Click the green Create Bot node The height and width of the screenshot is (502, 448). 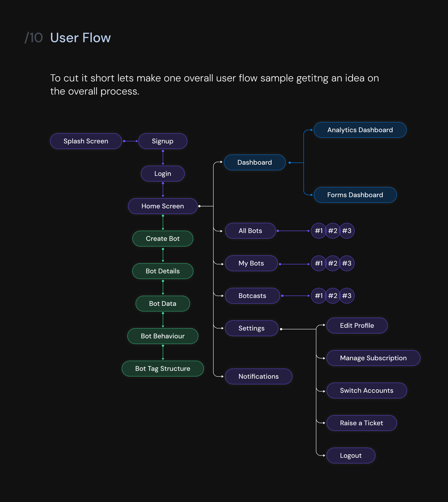163,239
